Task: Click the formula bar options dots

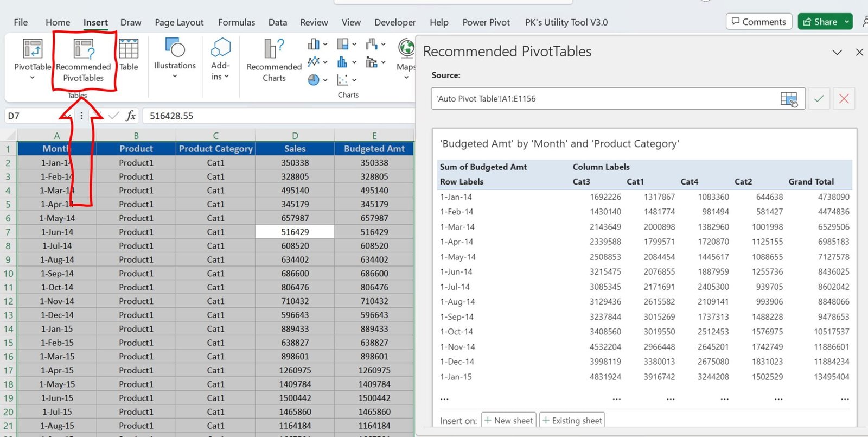Action: pos(81,116)
